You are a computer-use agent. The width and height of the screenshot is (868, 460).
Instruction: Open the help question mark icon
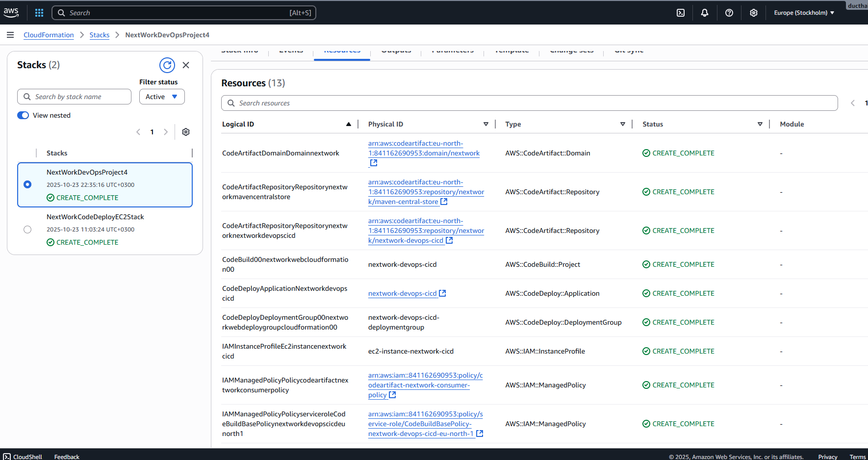pos(729,13)
